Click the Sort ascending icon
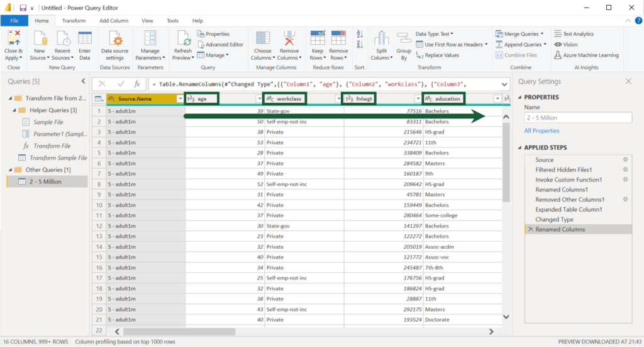This screenshot has height=347, width=644. pyautogui.click(x=360, y=34)
